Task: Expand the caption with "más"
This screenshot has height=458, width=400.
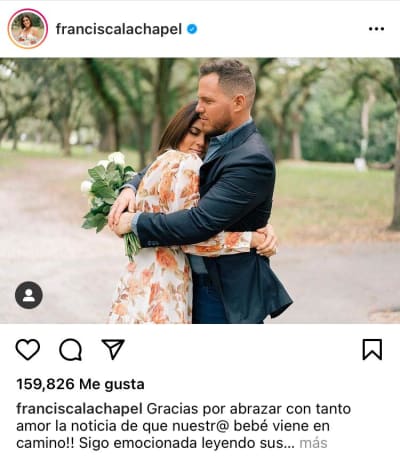Action: tap(313, 443)
